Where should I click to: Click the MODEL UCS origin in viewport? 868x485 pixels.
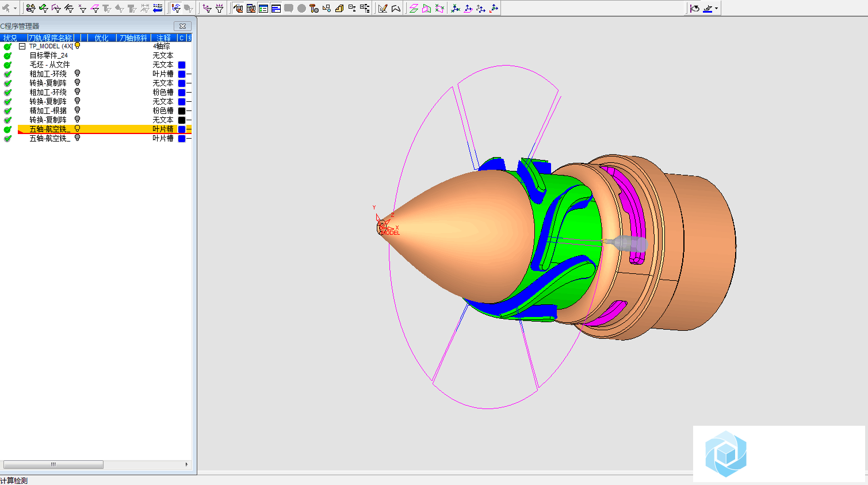coord(382,227)
